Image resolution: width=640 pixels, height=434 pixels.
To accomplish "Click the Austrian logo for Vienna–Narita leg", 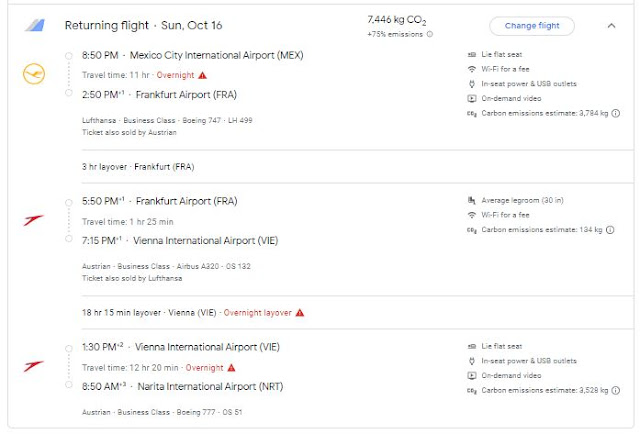I will 34,366.
